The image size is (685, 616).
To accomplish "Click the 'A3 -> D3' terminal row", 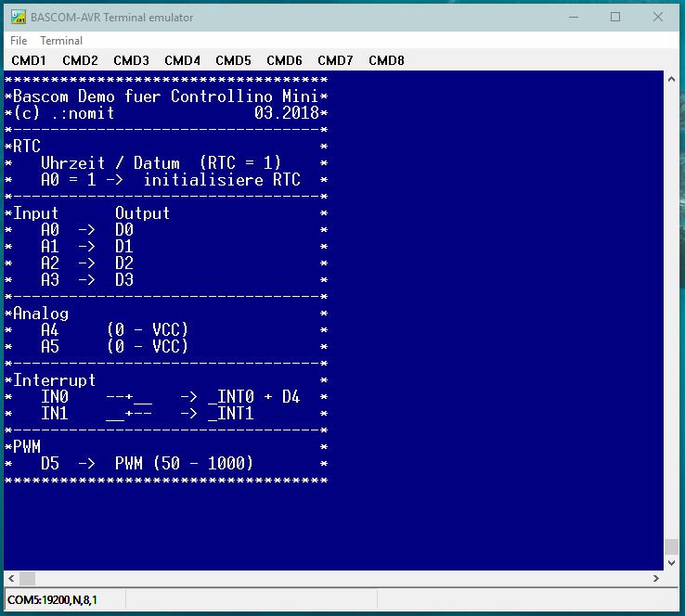I will pyautogui.click(x=87, y=280).
